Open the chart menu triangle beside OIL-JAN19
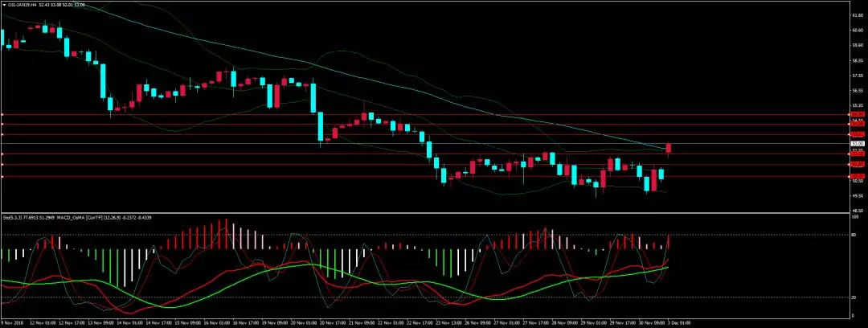This screenshot has height=328, width=868. click(x=3, y=3)
